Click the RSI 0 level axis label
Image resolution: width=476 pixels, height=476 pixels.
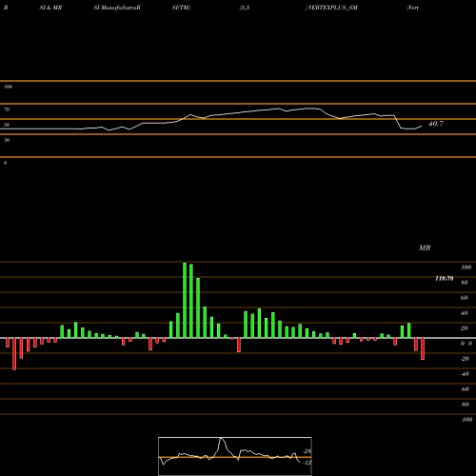pyautogui.click(x=5, y=163)
